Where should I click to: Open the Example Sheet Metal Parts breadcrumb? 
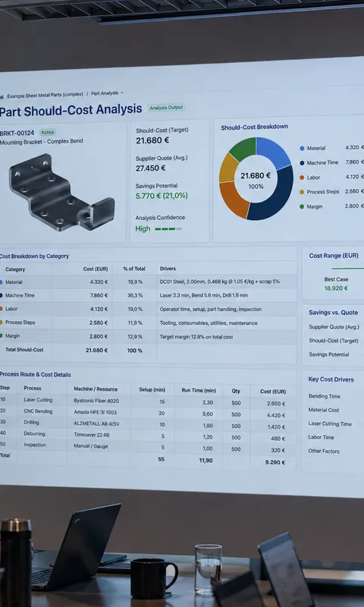tap(45, 94)
